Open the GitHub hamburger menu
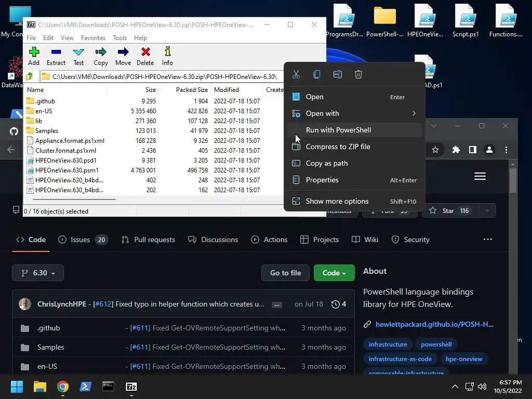The image size is (532, 399). tap(480, 176)
